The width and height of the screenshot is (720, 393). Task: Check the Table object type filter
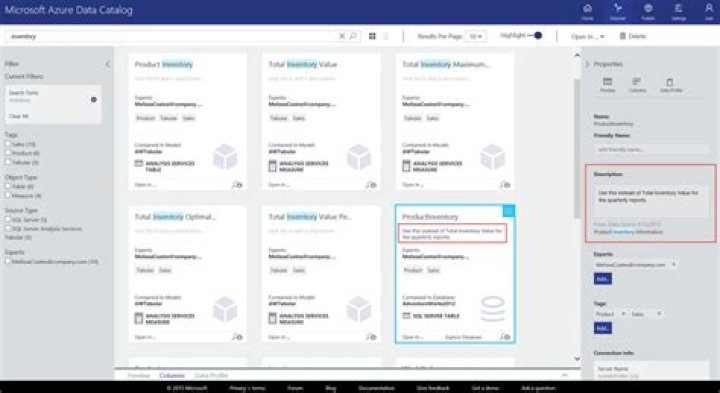pyautogui.click(x=8, y=186)
